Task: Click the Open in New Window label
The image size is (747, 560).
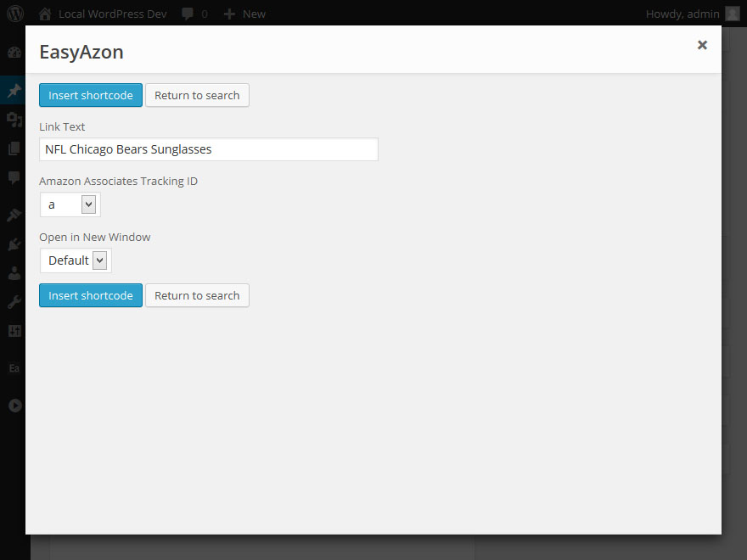Action: click(x=95, y=237)
